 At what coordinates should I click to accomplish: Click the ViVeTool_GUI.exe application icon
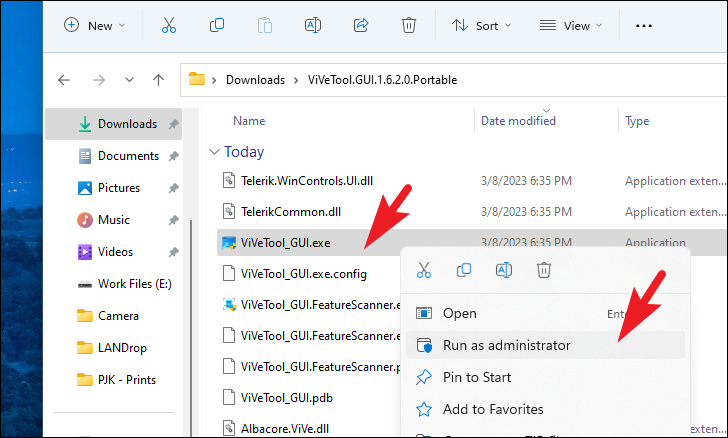coord(229,243)
